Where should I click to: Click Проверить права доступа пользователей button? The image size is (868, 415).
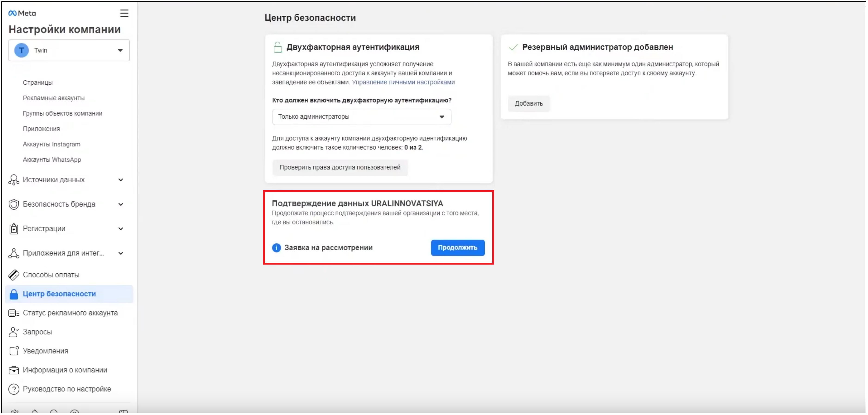click(340, 167)
